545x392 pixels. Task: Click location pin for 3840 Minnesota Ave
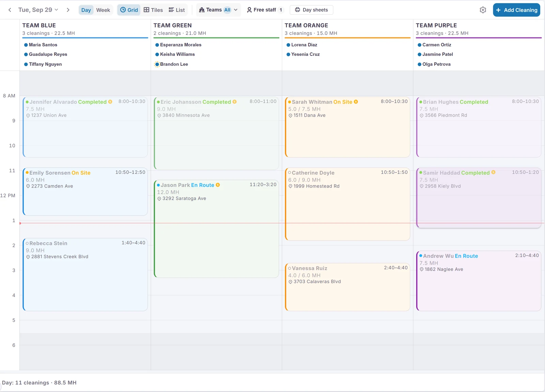pos(159,116)
